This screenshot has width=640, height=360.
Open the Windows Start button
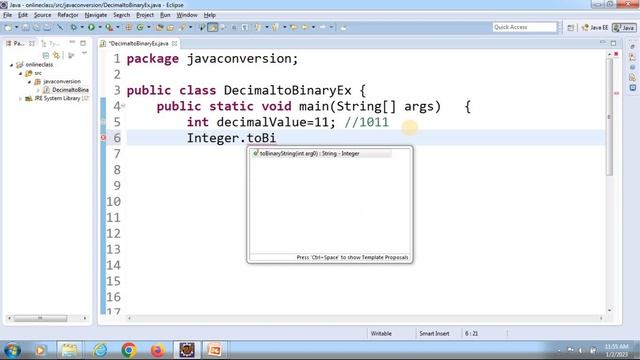tap(12, 350)
